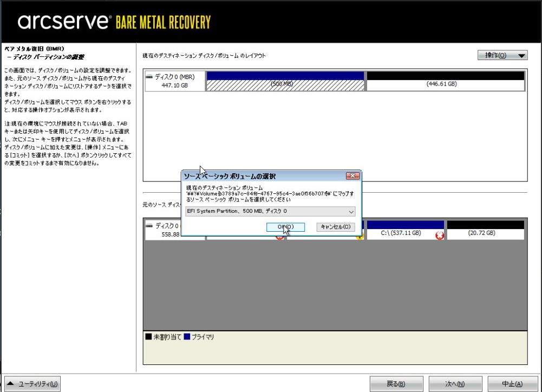The width and height of the screenshot is (542, 392).
Task: Click the red error icon on C:\ volume
Action: click(439, 236)
